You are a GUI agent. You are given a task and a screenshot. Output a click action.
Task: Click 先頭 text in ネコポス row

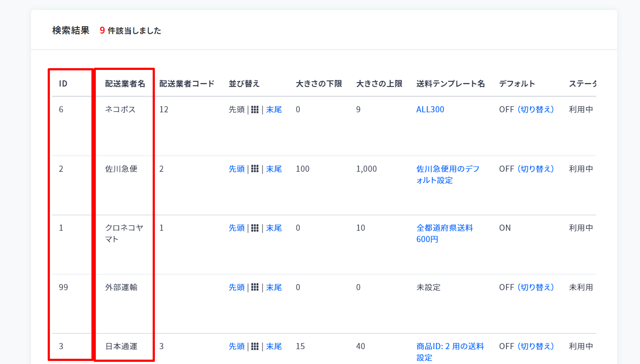pyautogui.click(x=237, y=109)
